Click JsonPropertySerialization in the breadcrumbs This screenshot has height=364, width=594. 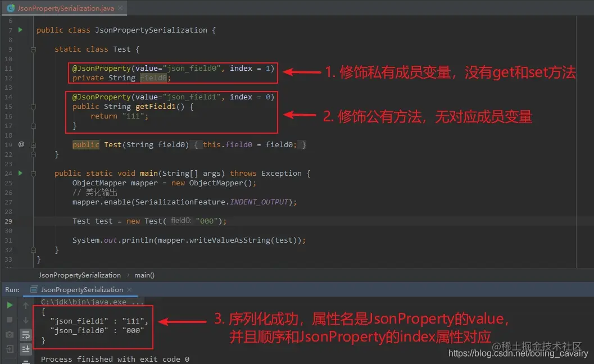[x=79, y=275]
